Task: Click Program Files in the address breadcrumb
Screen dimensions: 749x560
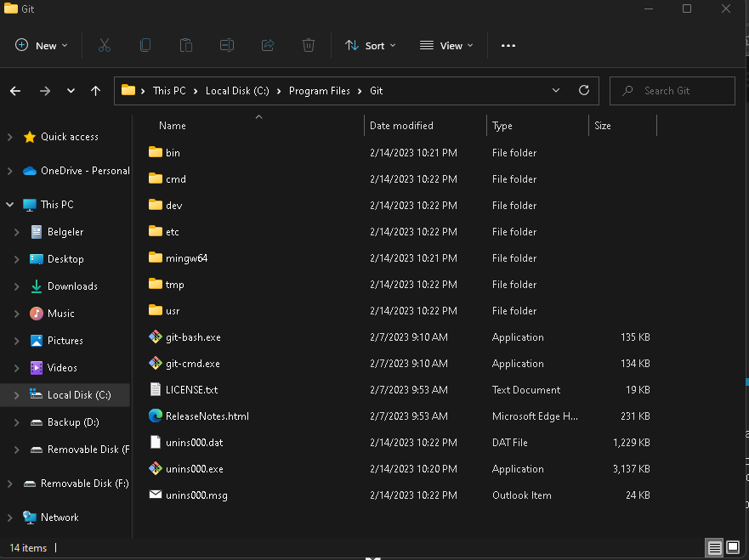Action: click(319, 91)
